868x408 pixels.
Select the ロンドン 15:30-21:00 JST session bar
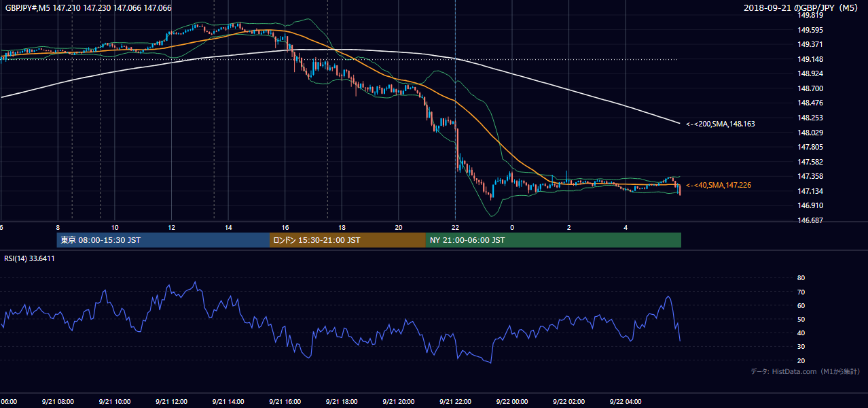(348, 240)
